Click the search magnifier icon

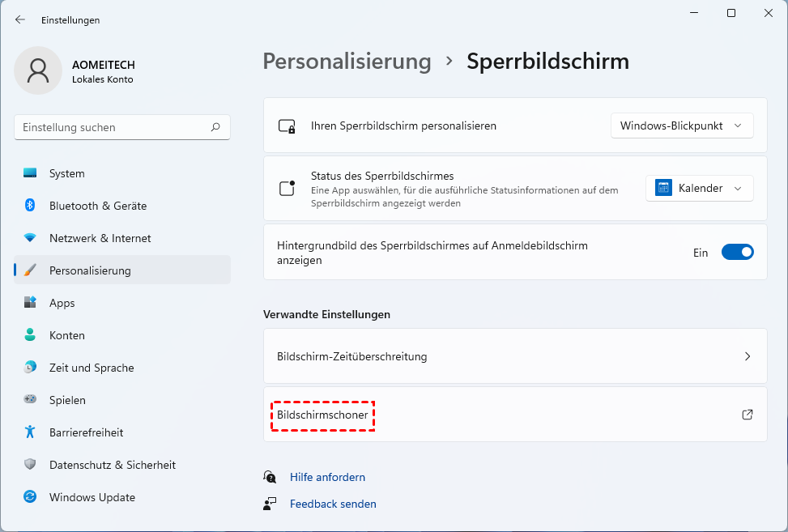(215, 127)
